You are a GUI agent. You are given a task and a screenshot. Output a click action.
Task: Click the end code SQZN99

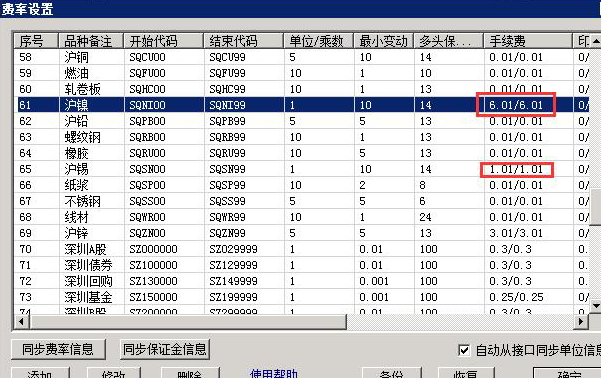pyautogui.click(x=227, y=233)
